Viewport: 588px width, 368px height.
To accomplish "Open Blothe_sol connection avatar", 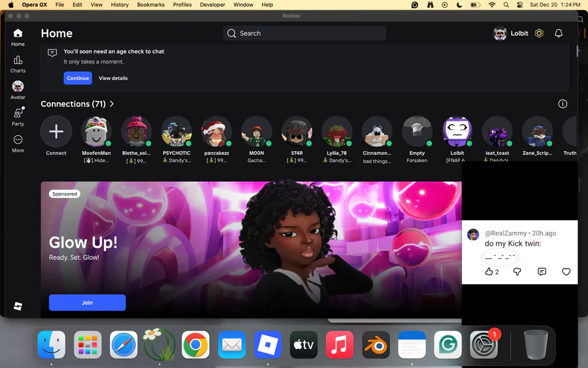I will (x=136, y=131).
